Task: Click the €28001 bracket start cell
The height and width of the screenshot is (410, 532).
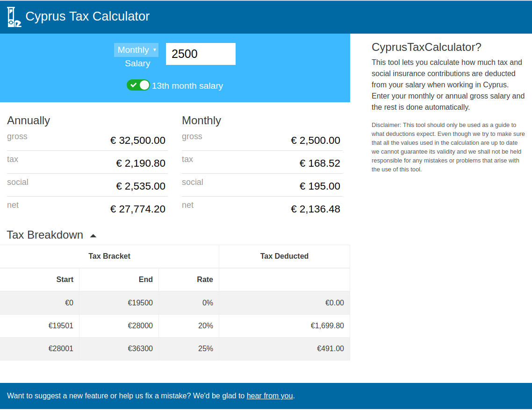Action: pyautogui.click(x=39, y=349)
